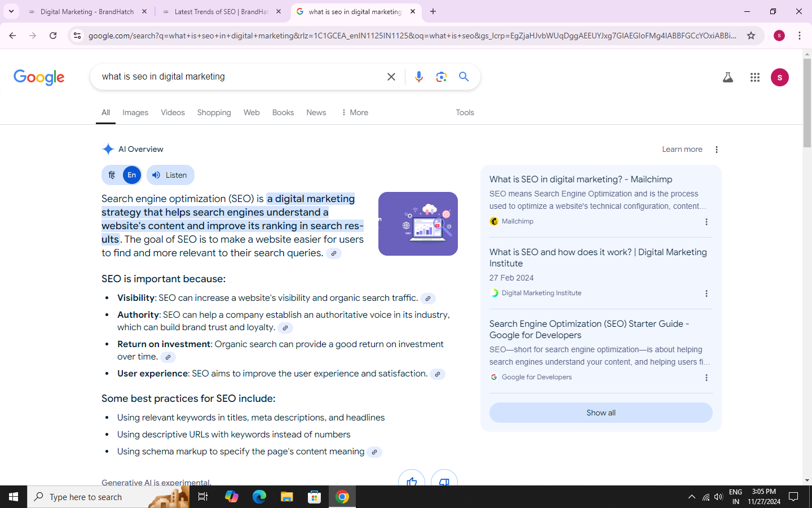Open search Tools
This screenshot has height=508, width=812.
click(x=465, y=112)
